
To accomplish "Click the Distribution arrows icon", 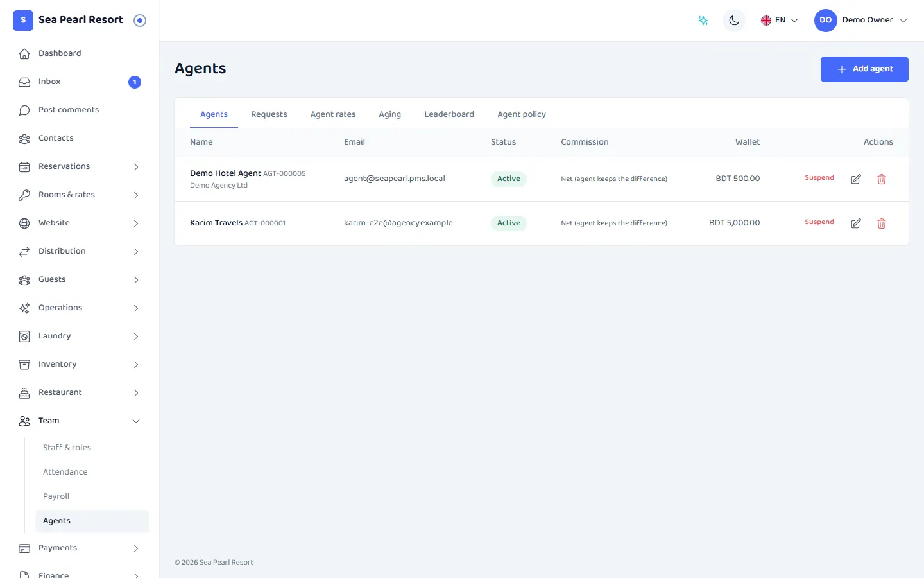I will pos(24,252).
